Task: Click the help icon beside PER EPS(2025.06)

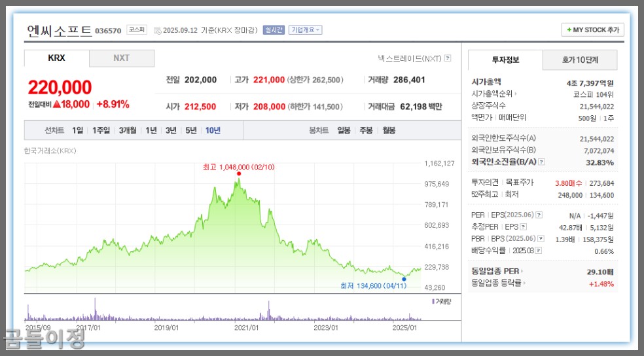Action: coord(539,215)
